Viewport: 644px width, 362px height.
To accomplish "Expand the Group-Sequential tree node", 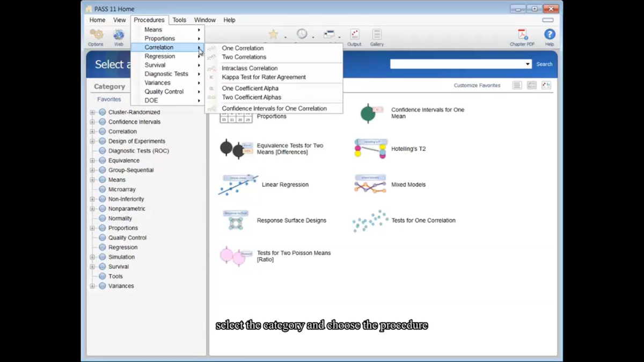I will click(92, 171).
